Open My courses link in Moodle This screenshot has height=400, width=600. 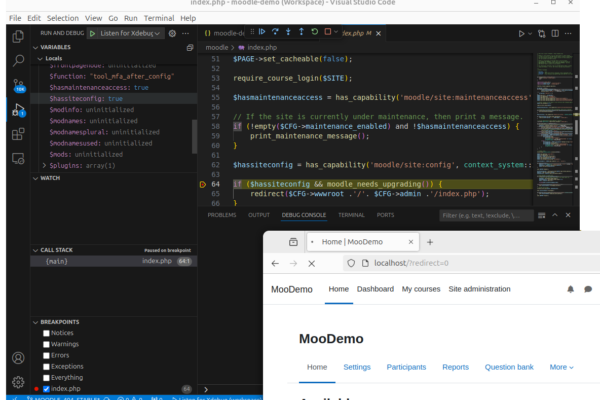pyautogui.click(x=421, y=289)
